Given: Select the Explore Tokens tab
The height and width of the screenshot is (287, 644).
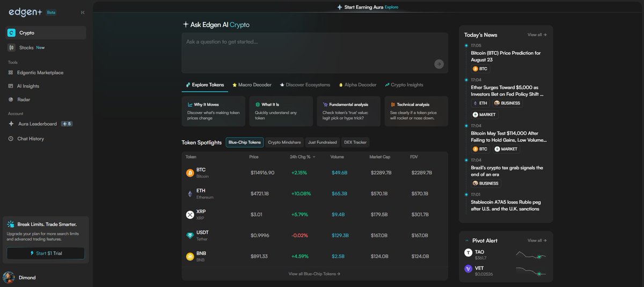Looking at the screenshot, I should click(204, 85).
